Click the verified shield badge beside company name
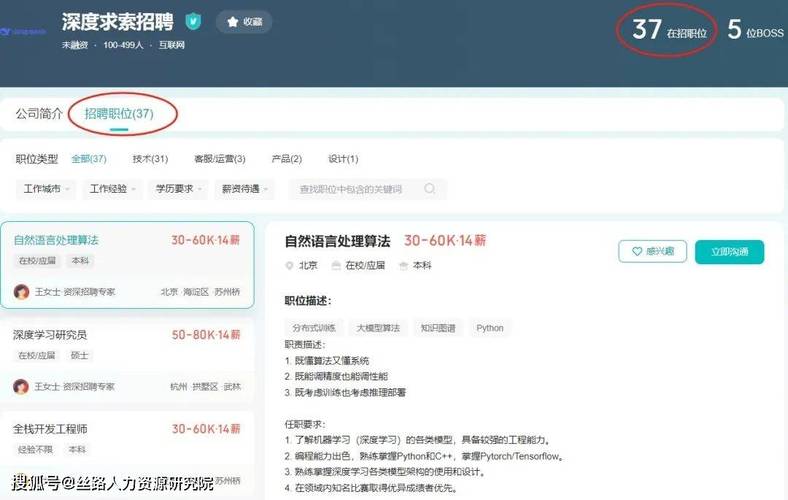Screen dimensions: 788x500 coord(193,22)
